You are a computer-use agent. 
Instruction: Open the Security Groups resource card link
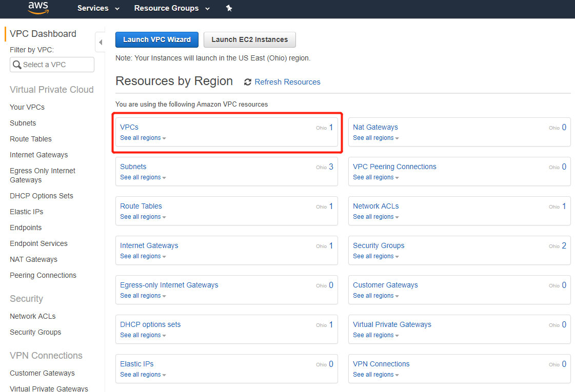point(379,245)
